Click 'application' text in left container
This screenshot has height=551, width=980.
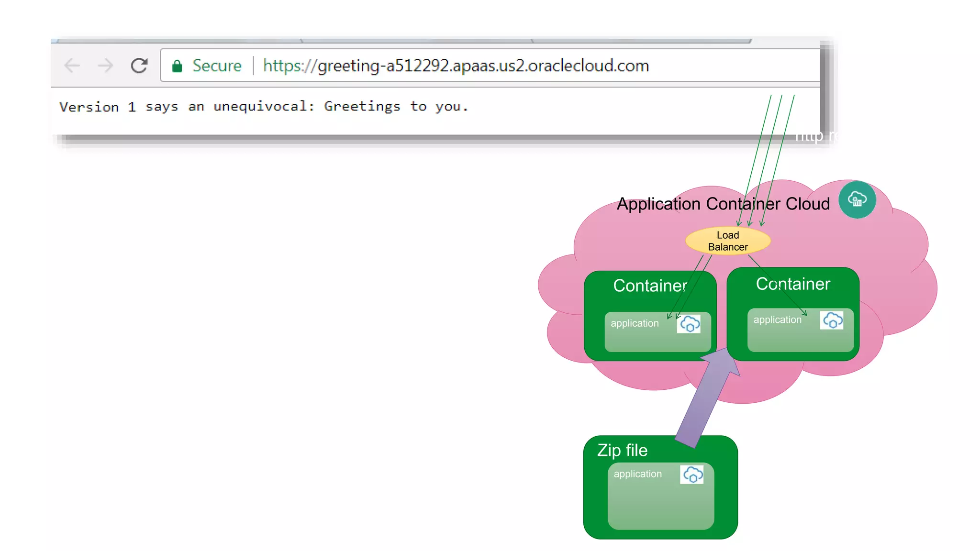(635, 323)
